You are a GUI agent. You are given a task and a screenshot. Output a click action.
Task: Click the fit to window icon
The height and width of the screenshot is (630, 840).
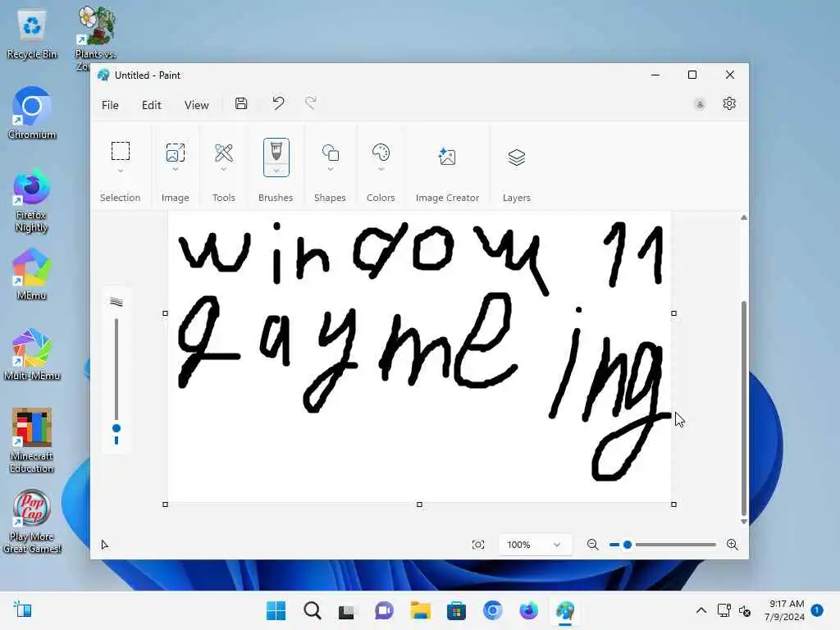(x=478, y=545)
